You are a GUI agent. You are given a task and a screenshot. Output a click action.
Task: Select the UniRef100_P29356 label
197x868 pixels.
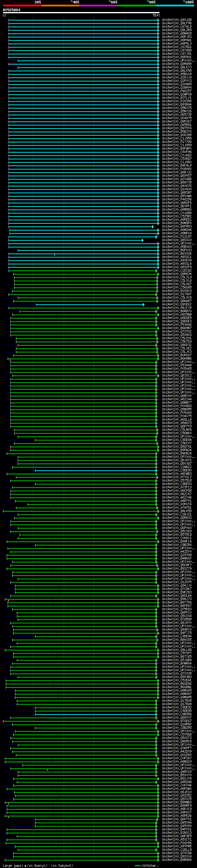tap(177, 101)
